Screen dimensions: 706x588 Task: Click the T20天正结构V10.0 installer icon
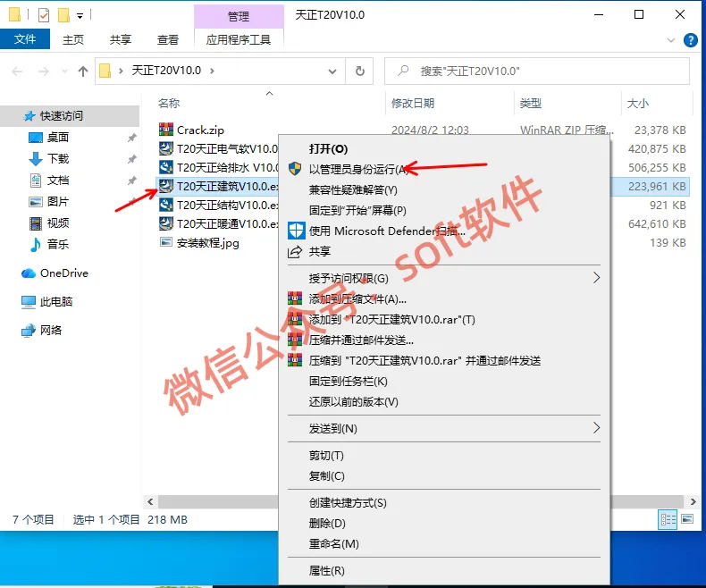pos(166,205)
